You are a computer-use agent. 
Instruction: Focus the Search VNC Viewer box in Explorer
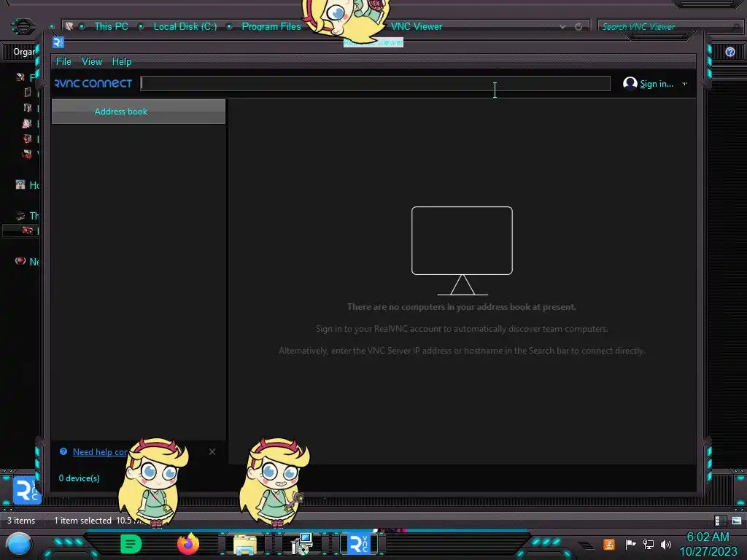click(x=667, y=27)
